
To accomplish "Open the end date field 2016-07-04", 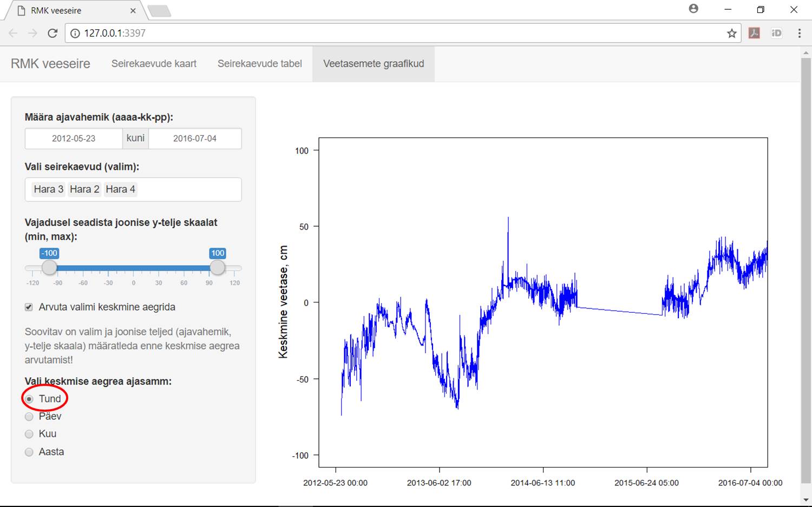I will click(195, 139).
